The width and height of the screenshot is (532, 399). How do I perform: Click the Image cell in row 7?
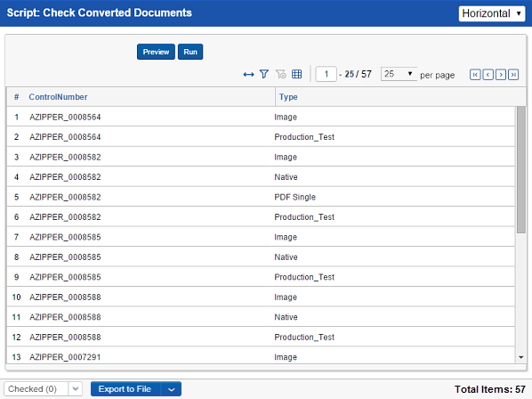coord(286,237)
